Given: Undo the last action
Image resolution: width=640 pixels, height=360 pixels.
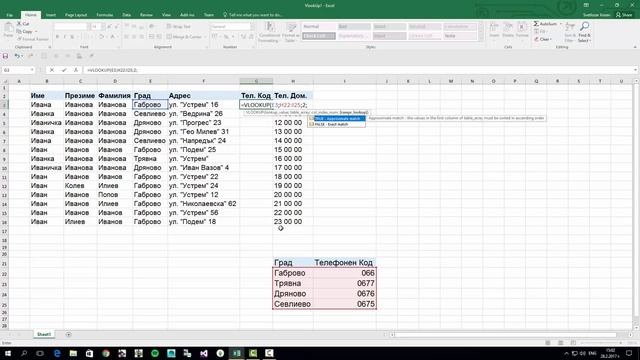Looking at the screenshot, I should click(17, 56).
